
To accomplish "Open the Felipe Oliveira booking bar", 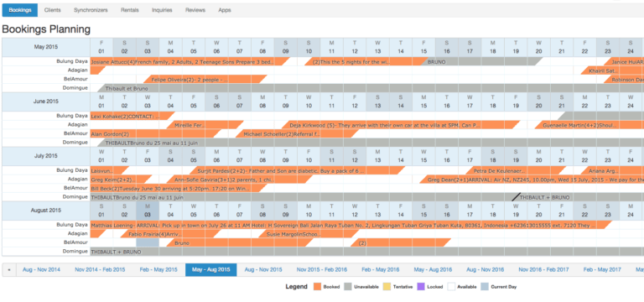I will pos(205,80).
